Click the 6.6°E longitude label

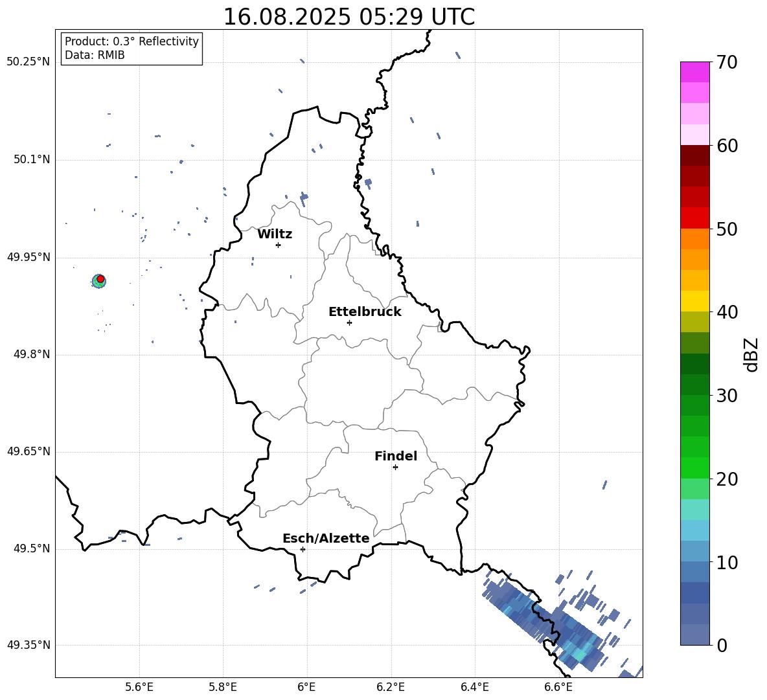click(x=558, y=687)
